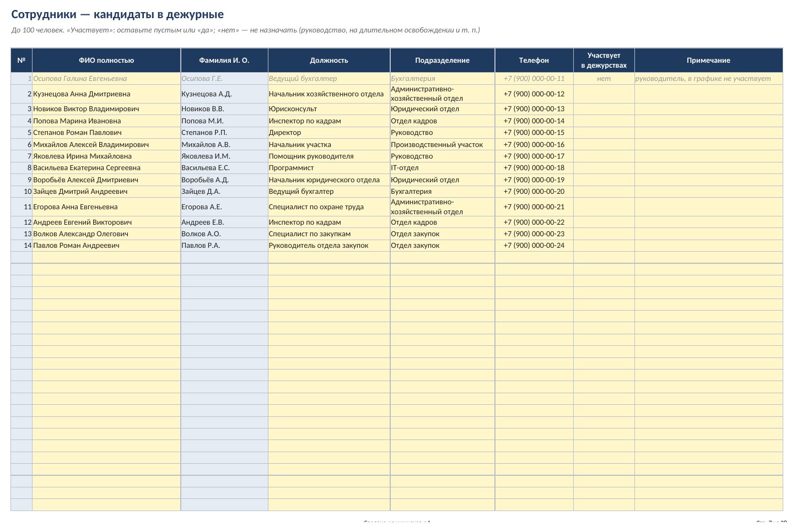Select the "Участвует в дежурствах" header
The width and height of the screenshot is (797, 532).
[604, 61]
